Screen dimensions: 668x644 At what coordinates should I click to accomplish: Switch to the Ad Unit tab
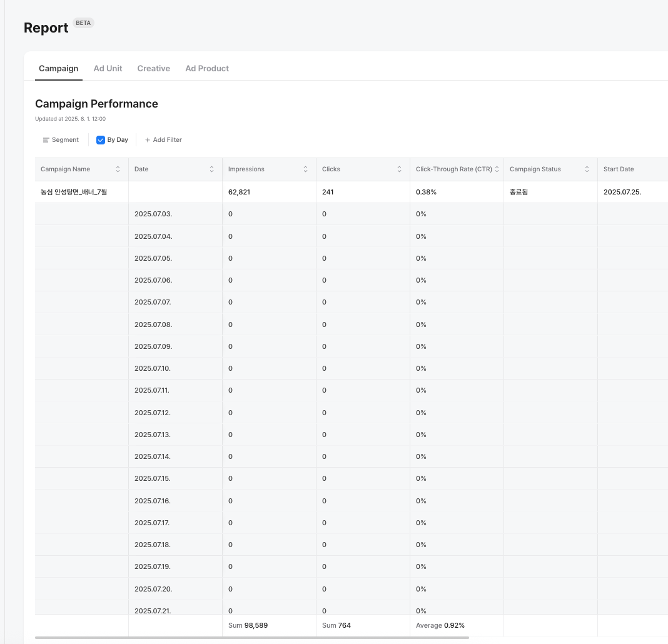coord(108,68)
